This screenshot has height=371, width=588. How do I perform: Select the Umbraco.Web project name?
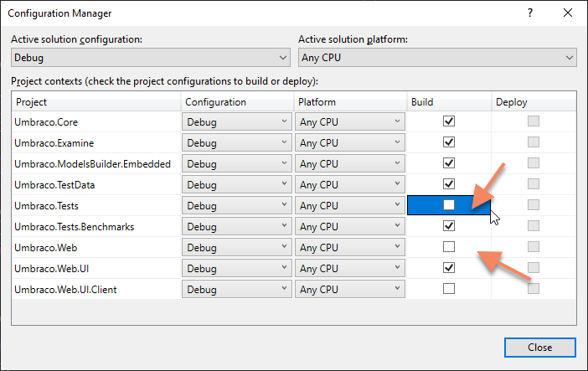pos(46,248)
